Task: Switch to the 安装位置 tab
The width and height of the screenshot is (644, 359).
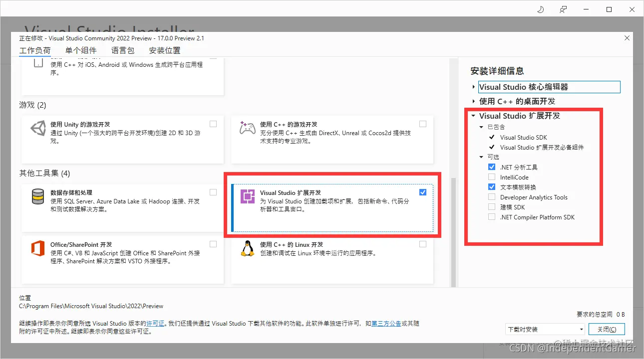Action: tap(165, 50)
